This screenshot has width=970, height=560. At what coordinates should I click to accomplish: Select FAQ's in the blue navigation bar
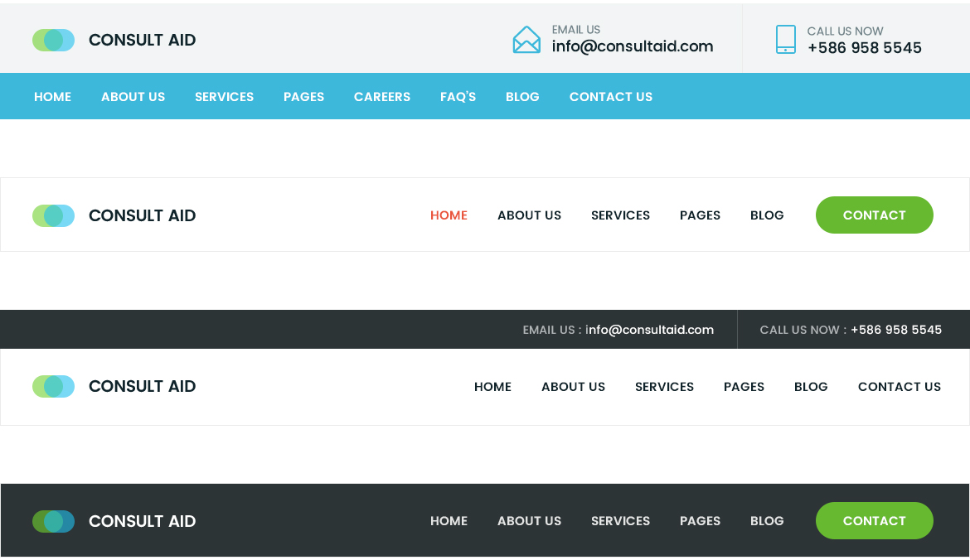(458, 97)
